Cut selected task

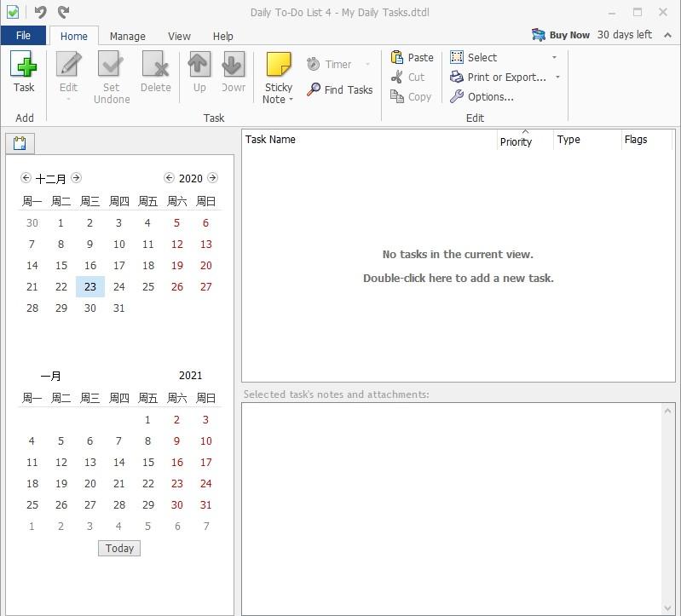point(407,77)
